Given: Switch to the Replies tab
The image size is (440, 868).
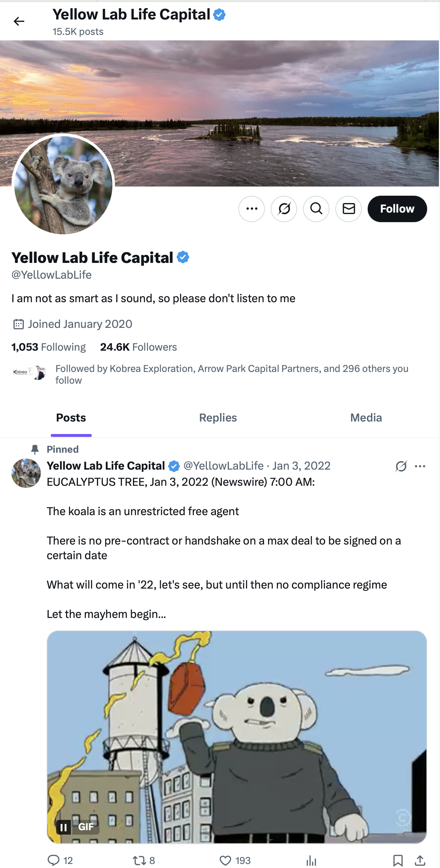Looking at the screenshot, I should coord(218,418).
